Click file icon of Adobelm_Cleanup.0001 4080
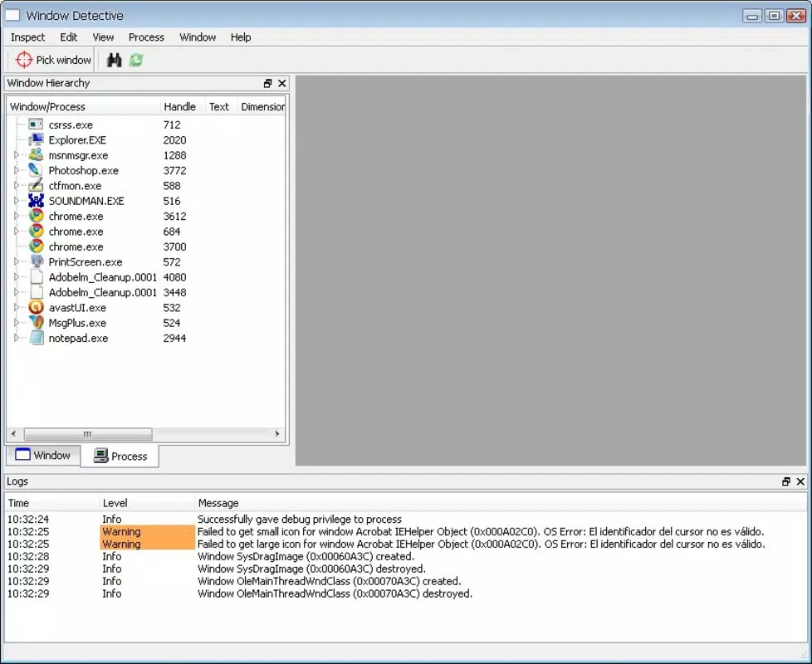This screenshot has height=664, width=812. [36, 277]
